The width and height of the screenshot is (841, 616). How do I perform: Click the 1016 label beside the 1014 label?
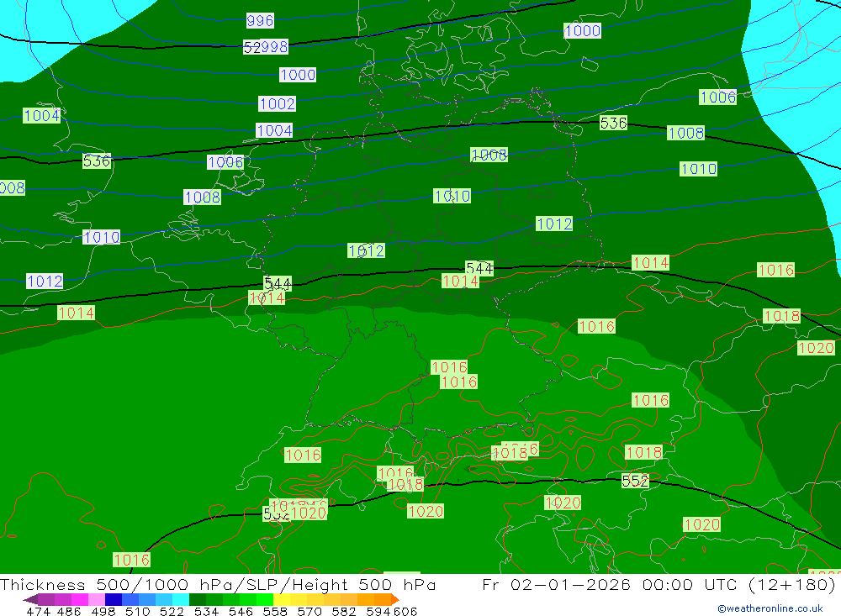(775, 270)
